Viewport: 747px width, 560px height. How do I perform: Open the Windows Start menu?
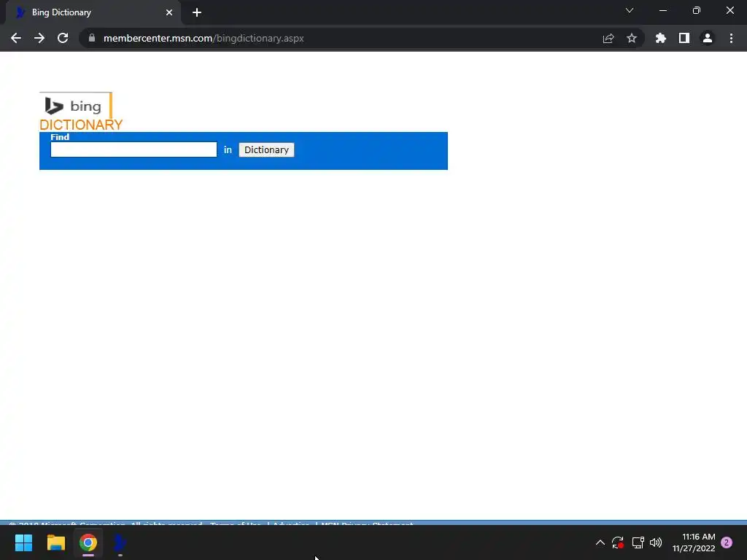[23, 542]
